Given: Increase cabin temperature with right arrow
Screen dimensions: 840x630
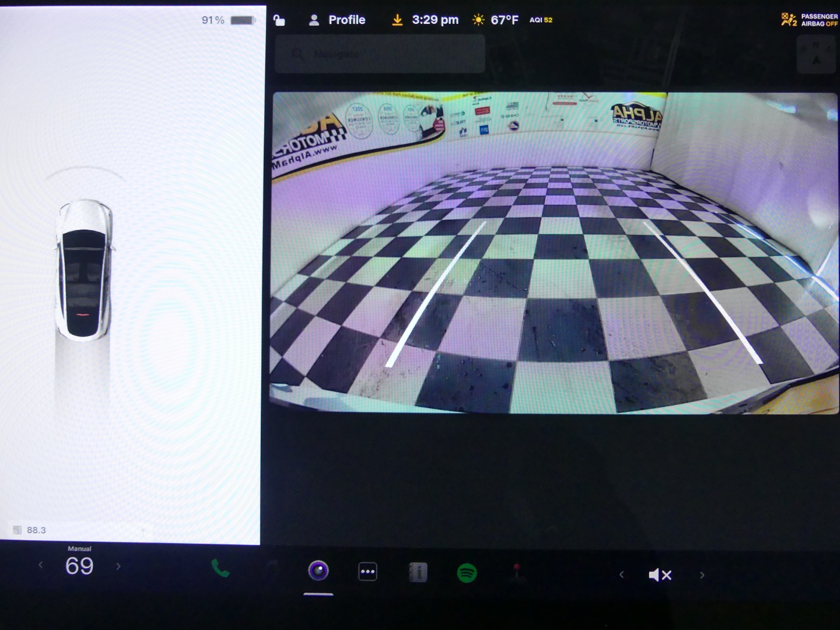Looking at the screenshot, I should coord(118,566).
